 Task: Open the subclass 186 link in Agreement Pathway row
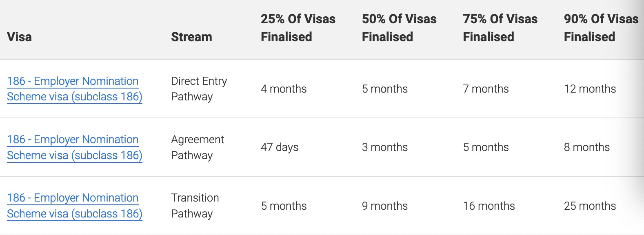[74, 147]
